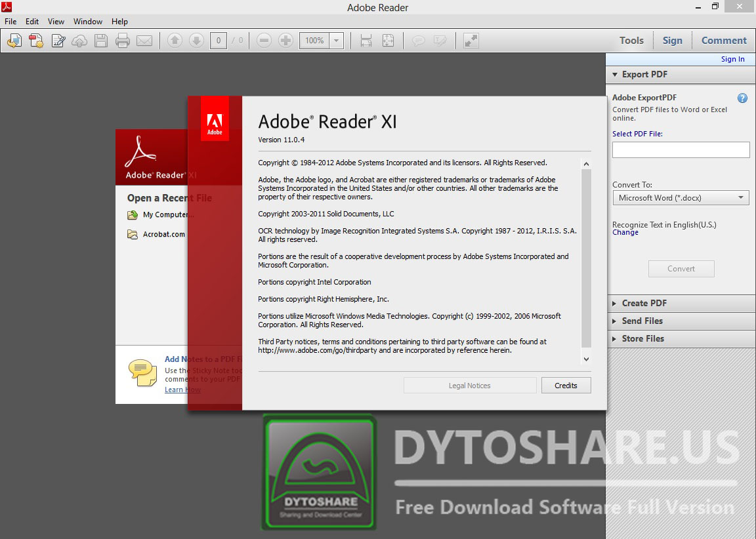Open the Convert To format dropdown

pos(681,198)
